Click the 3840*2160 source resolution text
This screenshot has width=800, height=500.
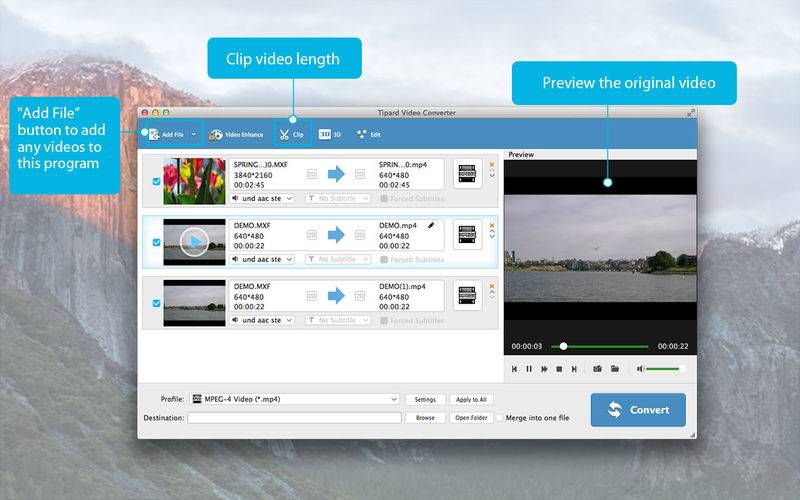253,175
